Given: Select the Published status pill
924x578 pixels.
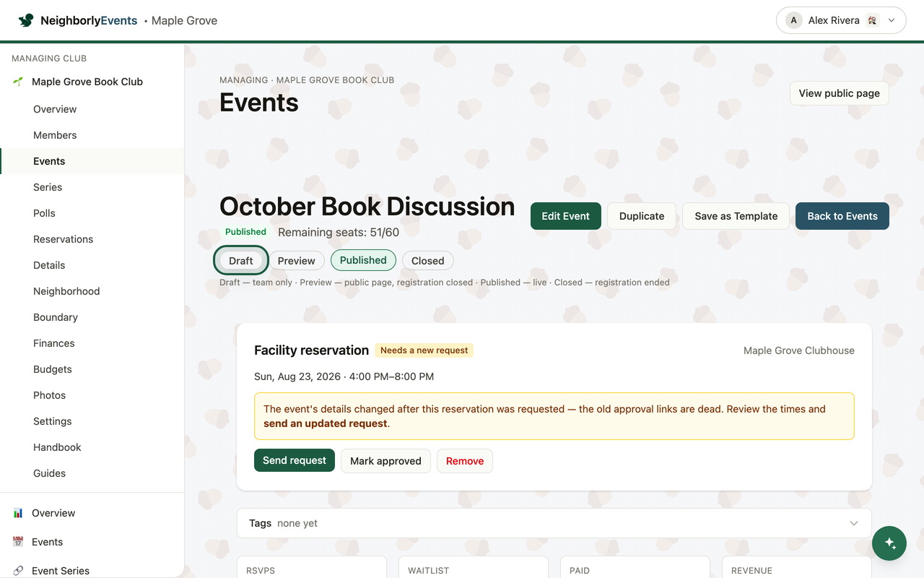Looking at the screenshot, I should tap(363, 260).
